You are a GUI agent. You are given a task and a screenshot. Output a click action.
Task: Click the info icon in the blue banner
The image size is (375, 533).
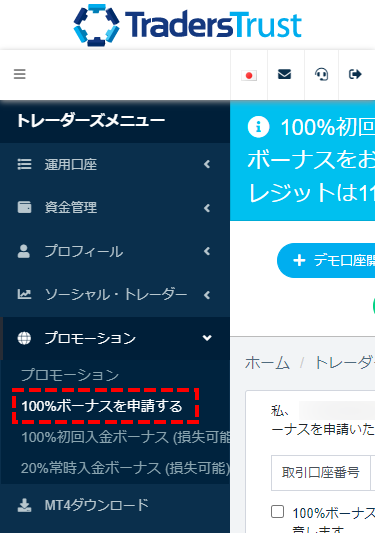(258, 127)
